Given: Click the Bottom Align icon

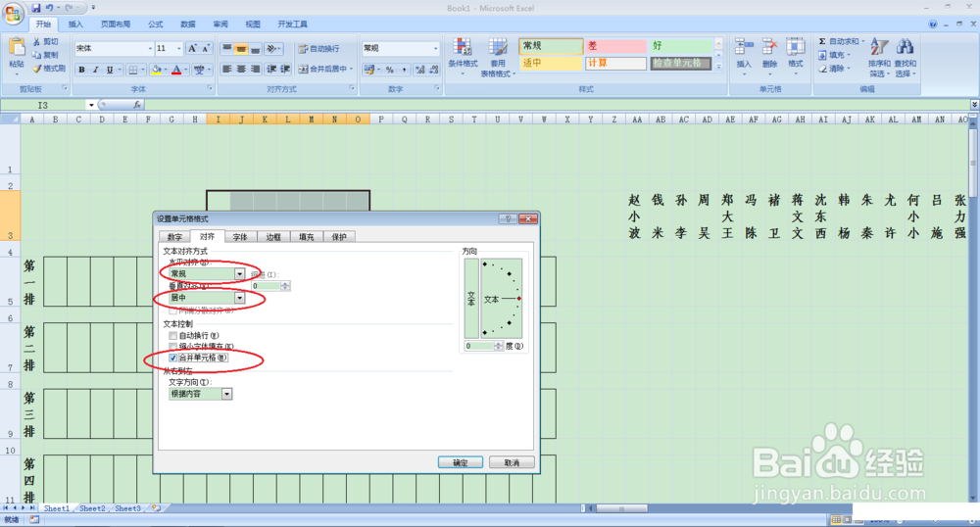Looking at the screenshot, I should tap(255, 48).
